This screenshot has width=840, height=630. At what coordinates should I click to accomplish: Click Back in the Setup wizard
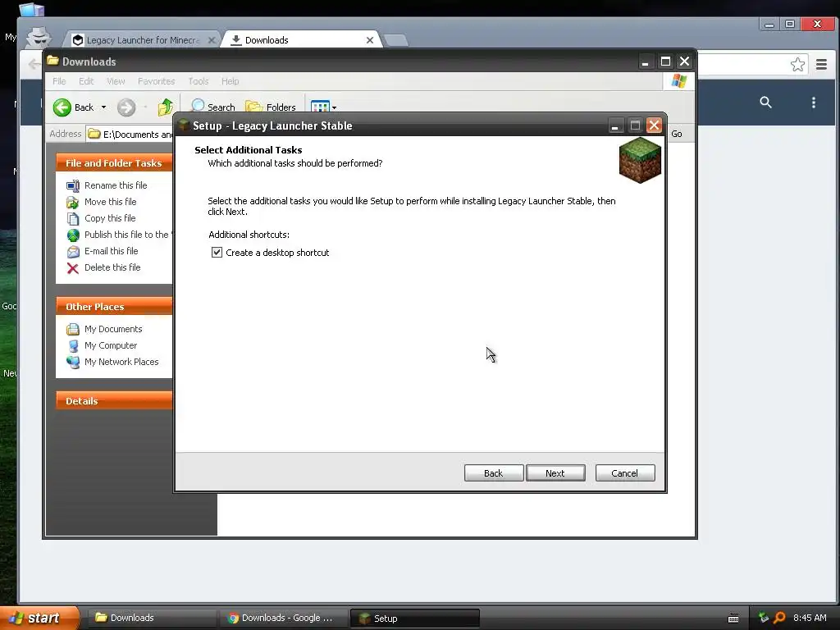(493, 473)
